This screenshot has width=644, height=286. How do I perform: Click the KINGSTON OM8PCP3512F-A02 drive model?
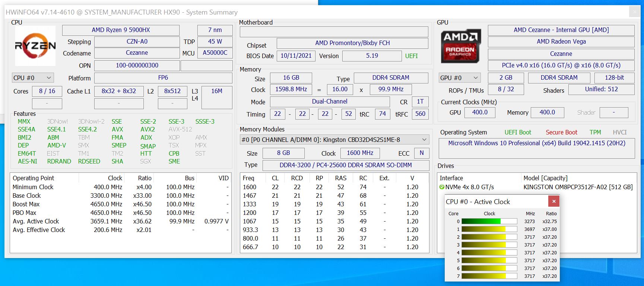[578, 187]
